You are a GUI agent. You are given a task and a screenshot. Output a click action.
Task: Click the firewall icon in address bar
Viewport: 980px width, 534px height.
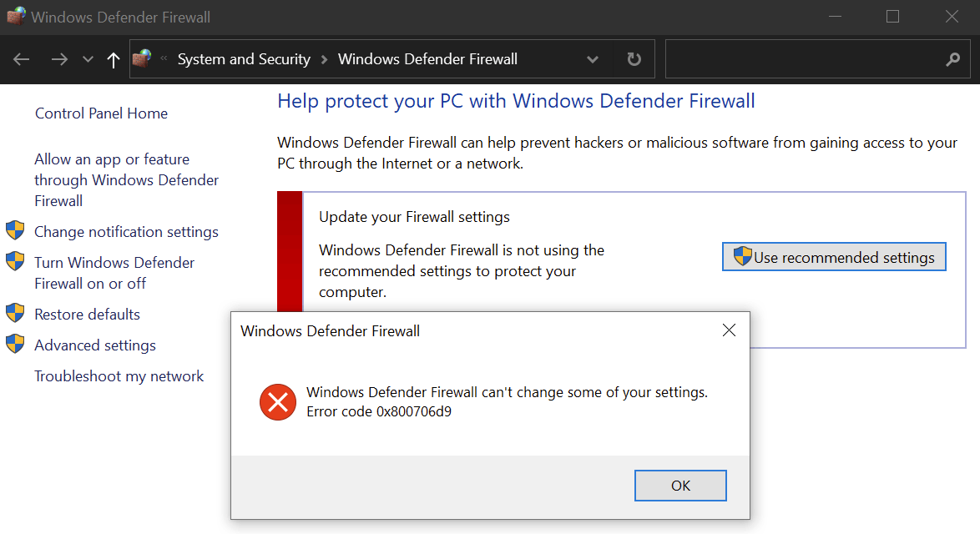click(x=143, y=59)
